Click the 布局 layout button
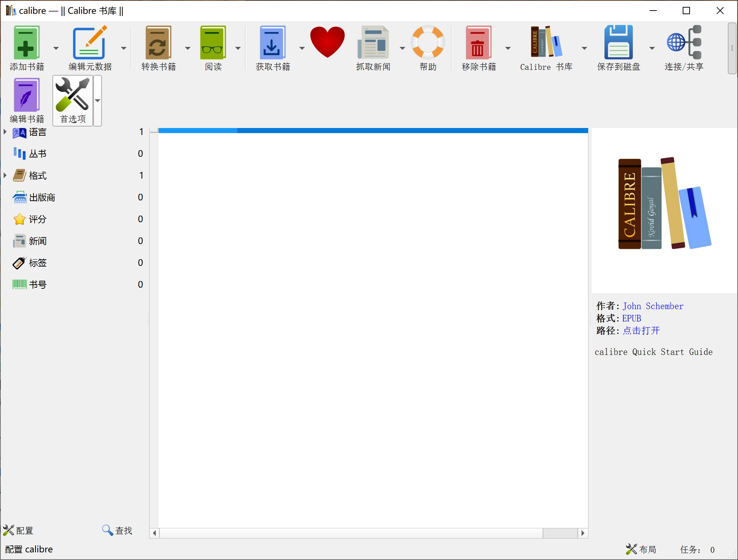 [x=641, y=549]
